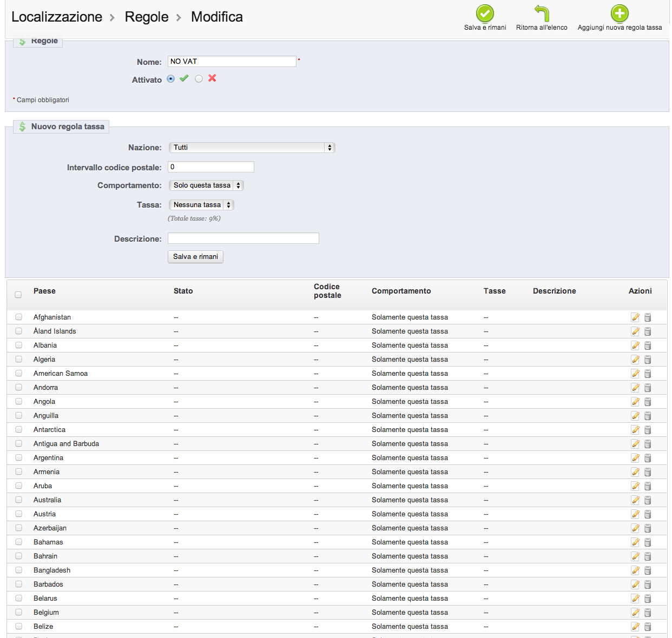The height and width of the screenshot is (638, 672).
Task: Edit the Afghanistan tax rule
Action: 635,317
